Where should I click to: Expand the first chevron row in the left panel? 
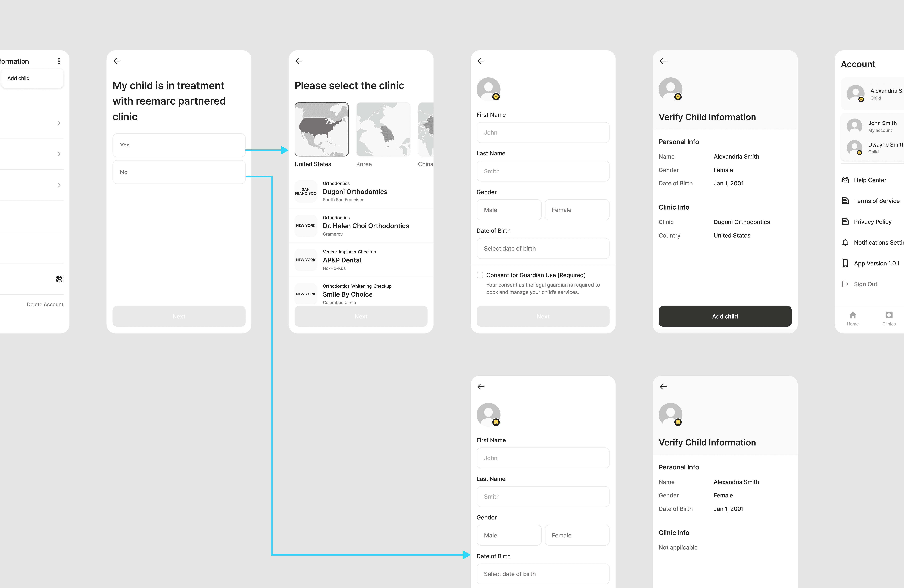tap(59, 123)
